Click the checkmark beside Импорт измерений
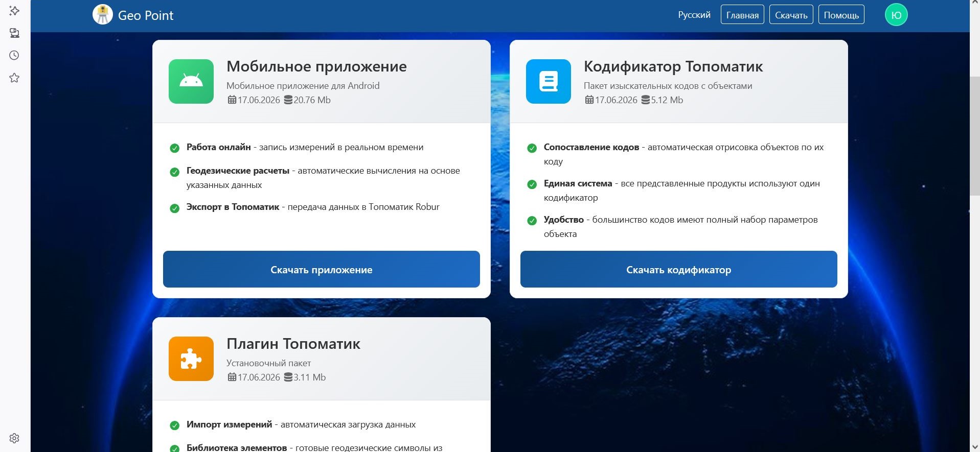This screenshot has height=452, width=980. (174, 425)
